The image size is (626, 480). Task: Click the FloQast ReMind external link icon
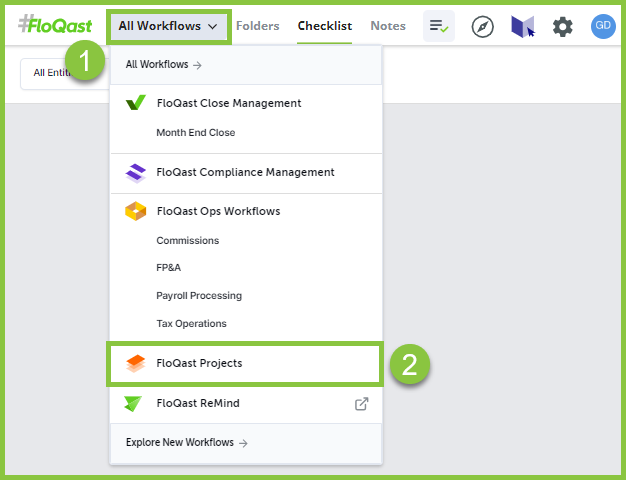pyautogui.click(x=361, y=404)
